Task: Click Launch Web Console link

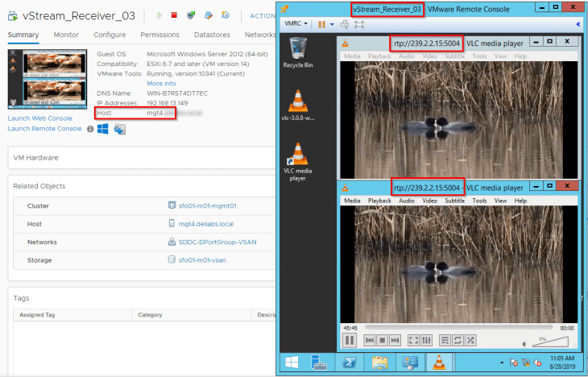Action: (39, 118)
